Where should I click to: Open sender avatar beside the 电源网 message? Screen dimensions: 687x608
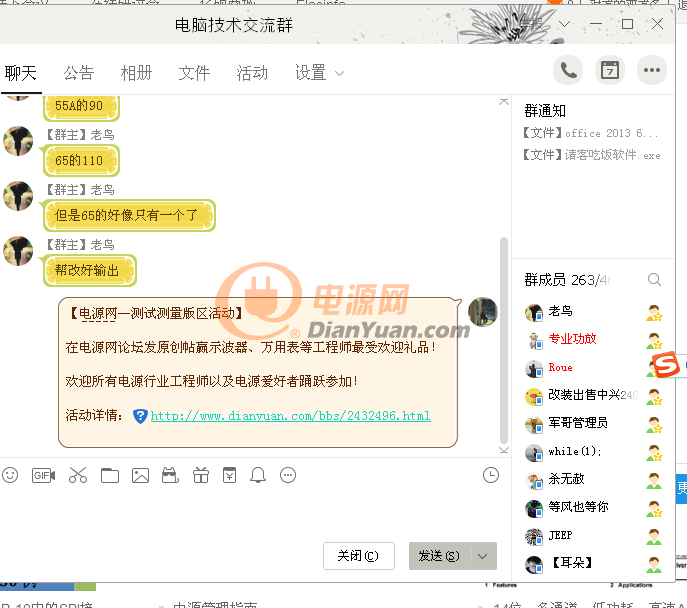point(483,312)
